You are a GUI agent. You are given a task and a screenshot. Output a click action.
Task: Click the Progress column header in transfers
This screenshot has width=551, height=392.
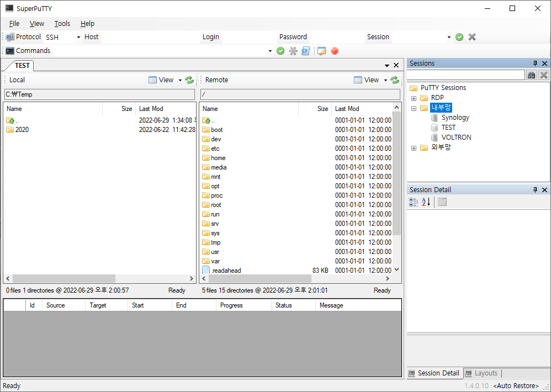point(243,305)
